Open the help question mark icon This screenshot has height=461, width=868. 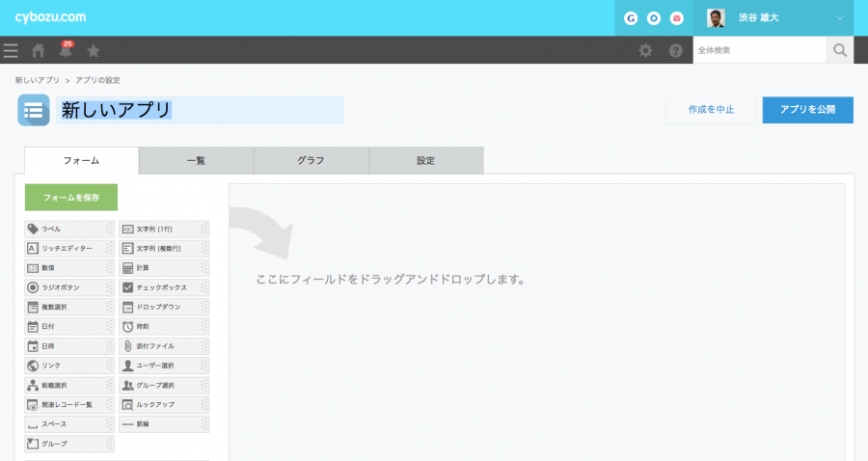[676, 51]
